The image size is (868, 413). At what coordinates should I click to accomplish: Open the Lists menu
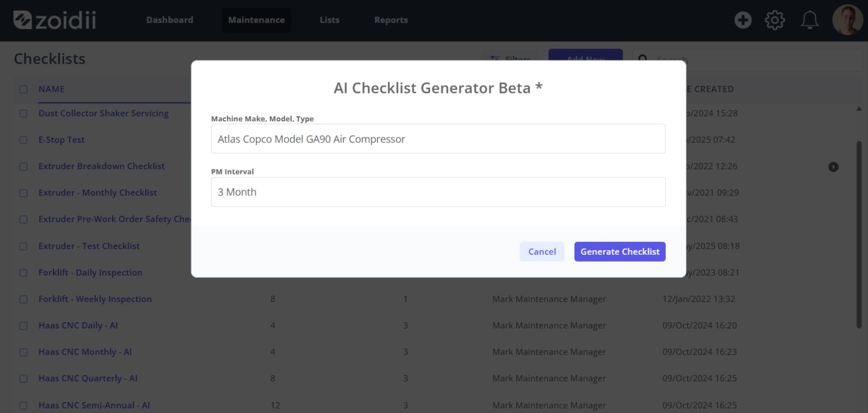pos(330,20)
